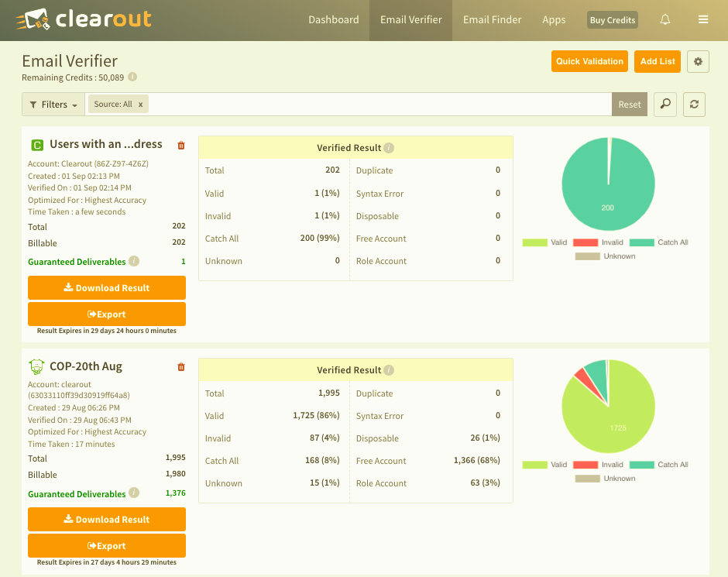
Task: Open the hamburger menu
Action: pyautogui.click(x=703, y=19)
